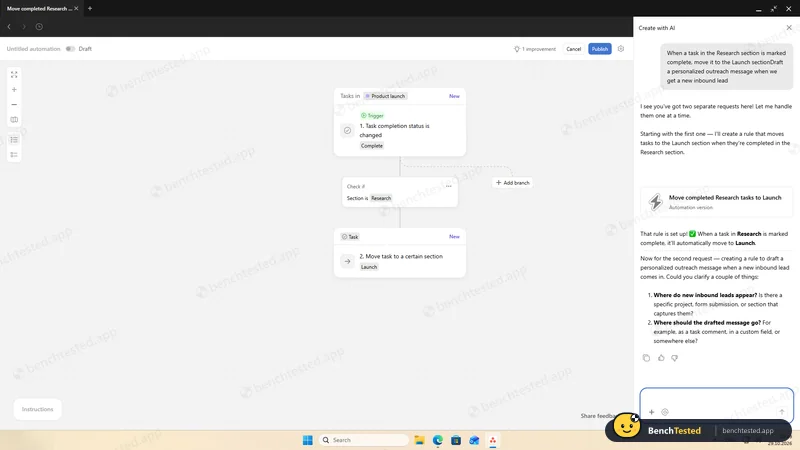Screen dimensions: 800x450
Task: Click the Untitled automation name
Action: click(33, 49)
